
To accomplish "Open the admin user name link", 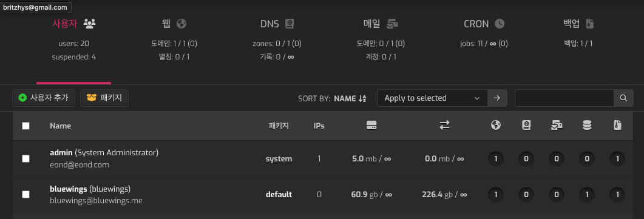I will [x=61, y=152].
